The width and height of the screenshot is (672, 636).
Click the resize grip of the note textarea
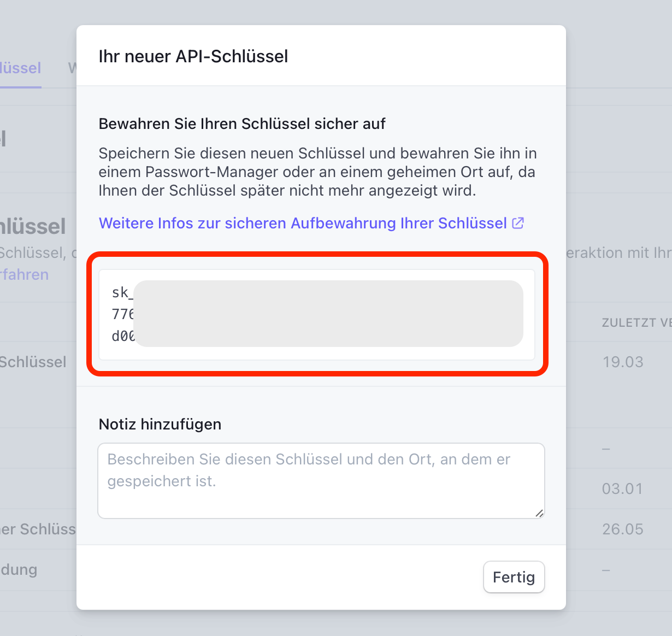(x=539, y=513)
